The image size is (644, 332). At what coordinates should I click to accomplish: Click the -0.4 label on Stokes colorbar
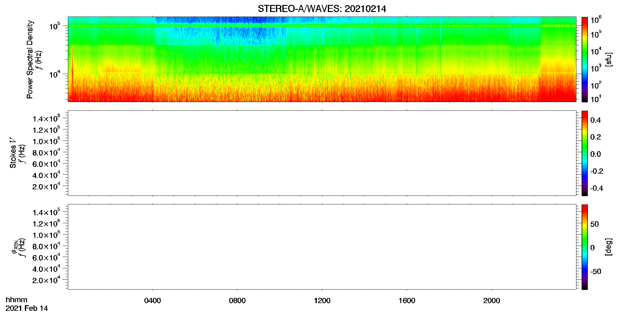(597, 188)
